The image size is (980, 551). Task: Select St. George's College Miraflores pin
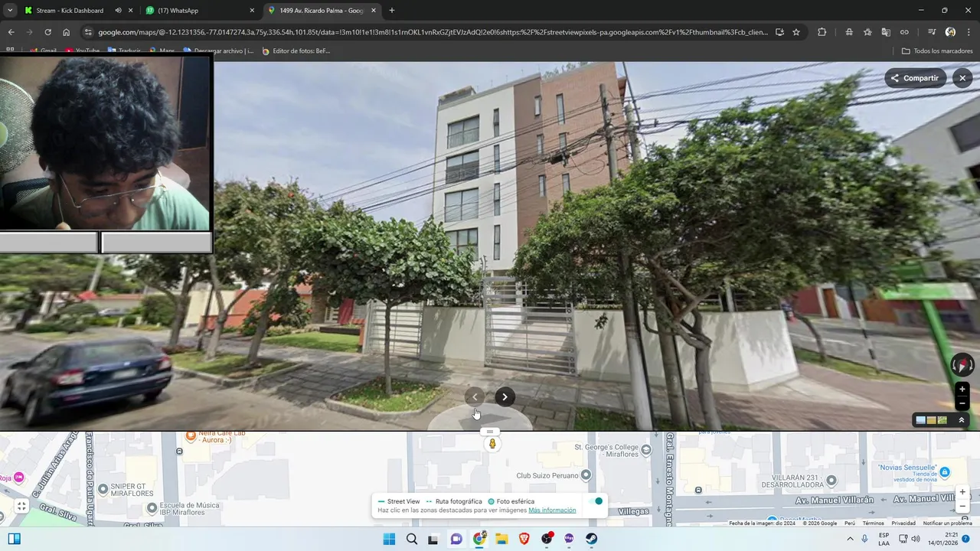pos(646,450)
